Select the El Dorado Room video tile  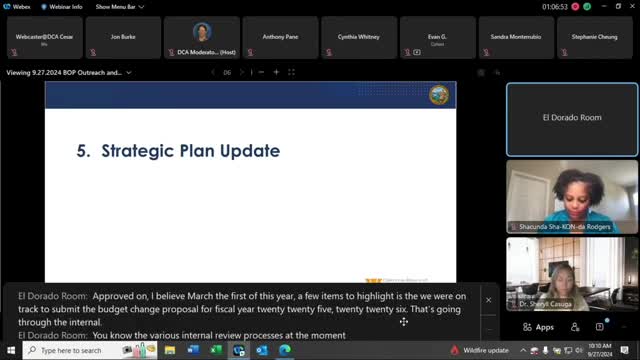click(x=572, y=120)
